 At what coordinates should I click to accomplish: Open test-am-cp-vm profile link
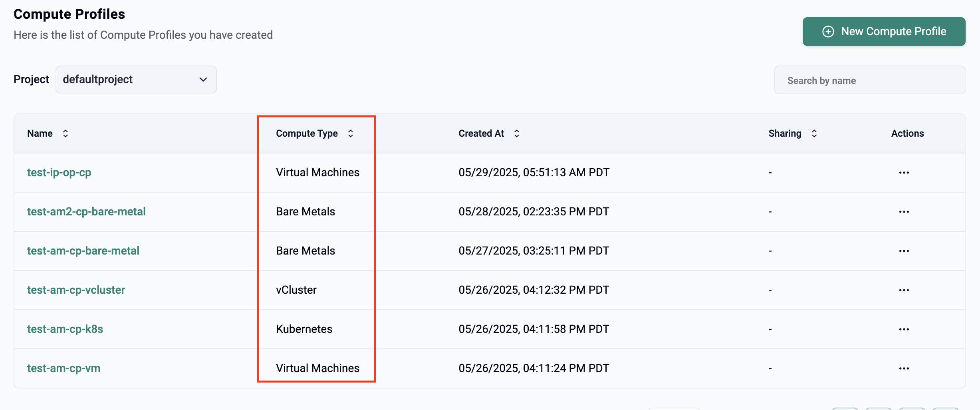63,368
